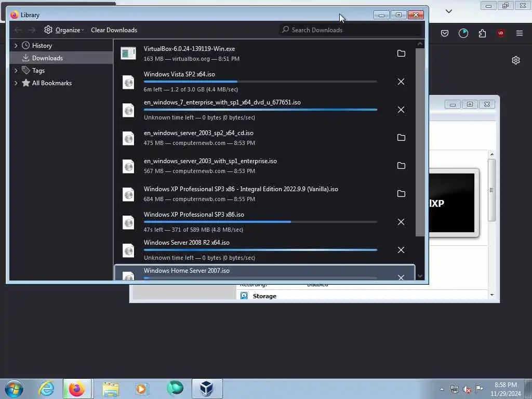The width and height of the screenshot is (532, 399).
Task: Expand the All Bookmarks tree item
Action: tap(16, 83)
